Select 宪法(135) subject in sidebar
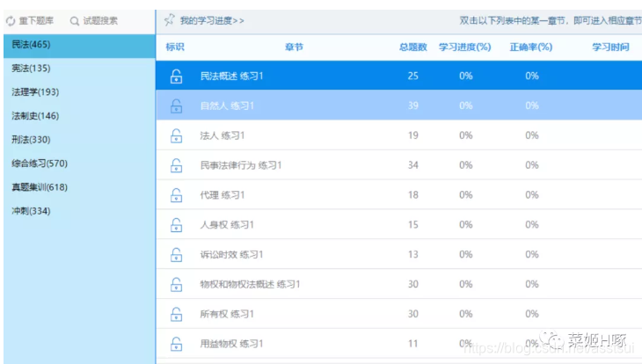This screenshot has width=642, height=364. 79,69
